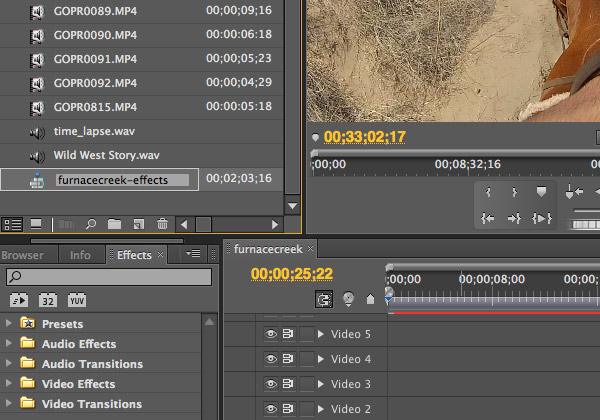Click the New Item icon
Screen dimensions: 600x420
pyautogui.click(x=139, y=224)
